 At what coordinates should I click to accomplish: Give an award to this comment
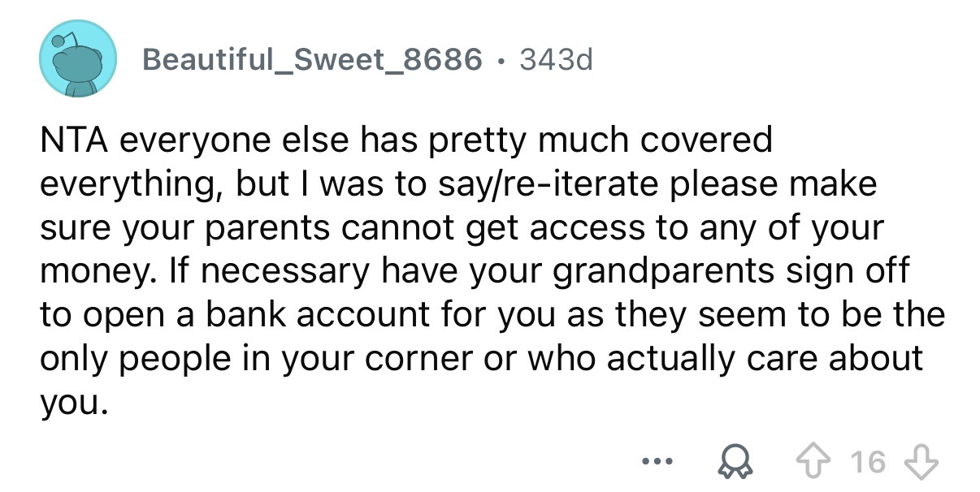pos(735,460)
